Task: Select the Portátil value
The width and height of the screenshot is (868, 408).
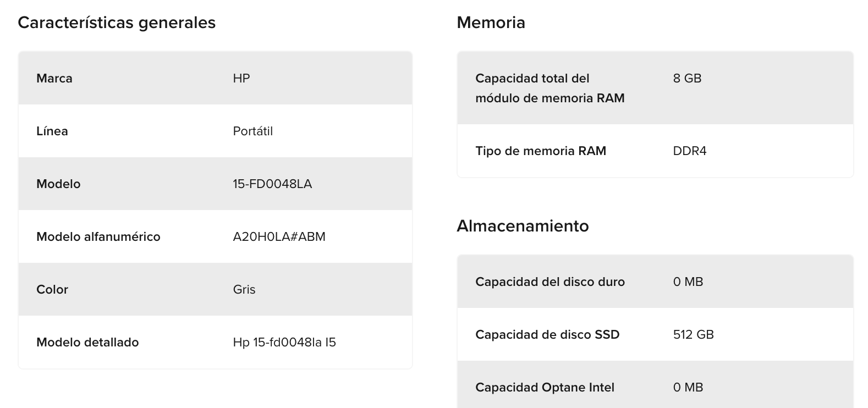Action: pos(253,131)
